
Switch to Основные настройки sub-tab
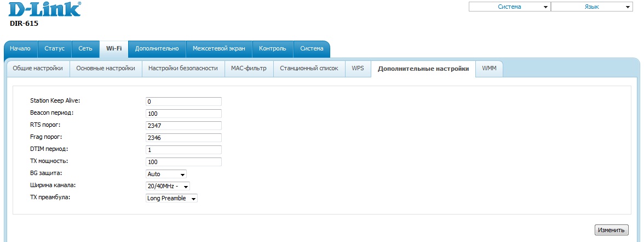point(106,68)
